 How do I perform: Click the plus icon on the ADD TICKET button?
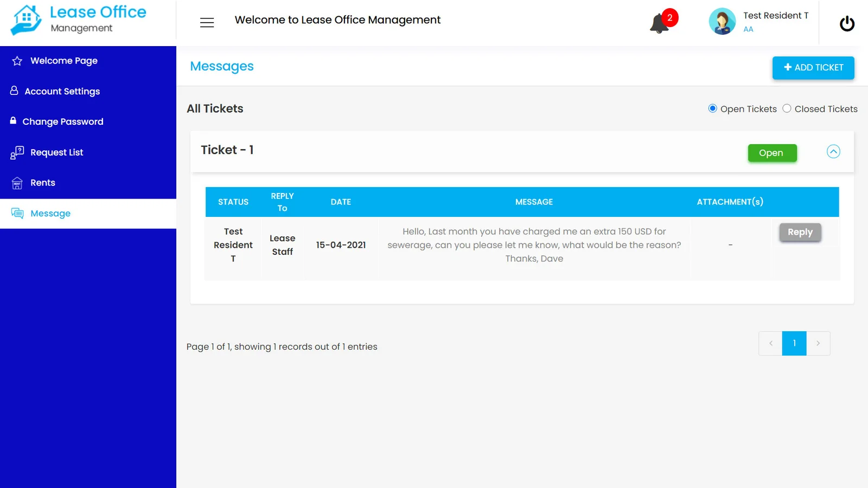[x=788, y=67]
